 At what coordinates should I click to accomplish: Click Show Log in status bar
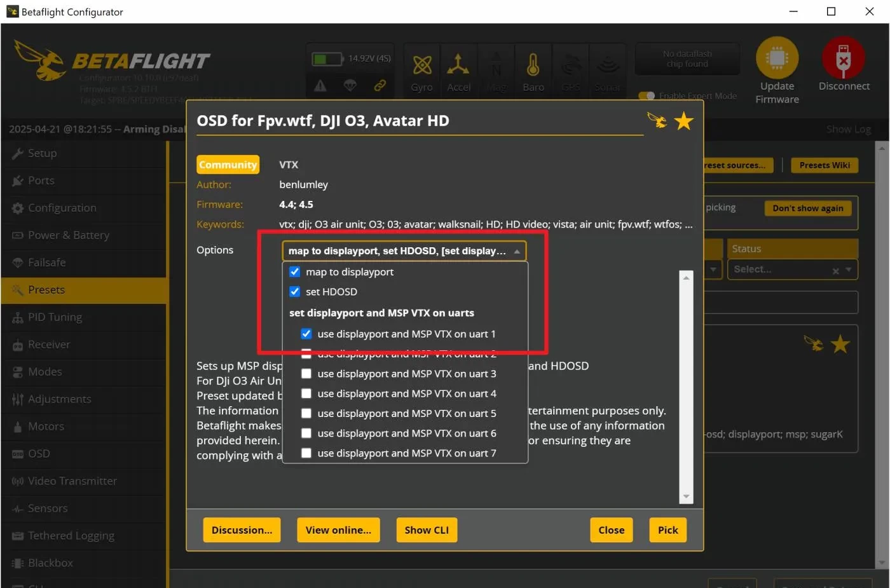(x=849, y=129)
